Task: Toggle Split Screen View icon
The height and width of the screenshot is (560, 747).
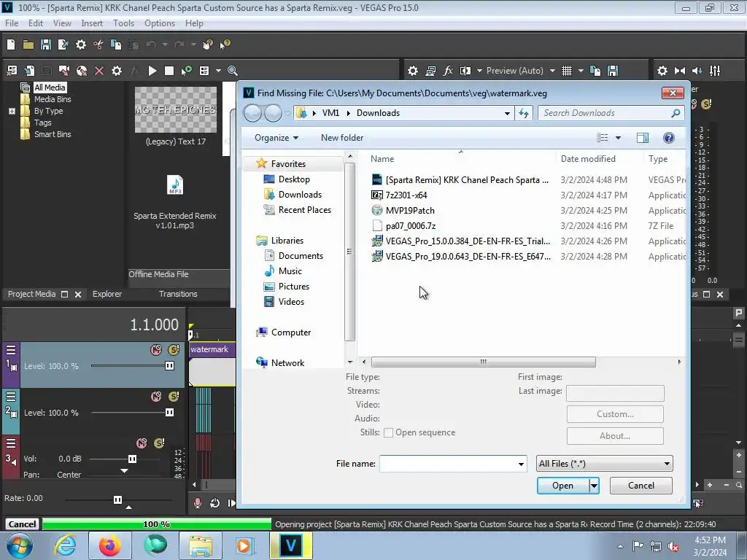Action: click(x=465, y=71)
